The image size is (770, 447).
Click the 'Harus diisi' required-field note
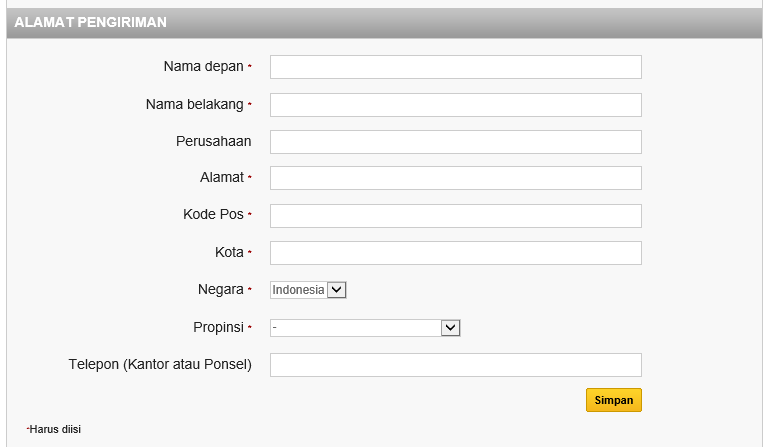55,429
